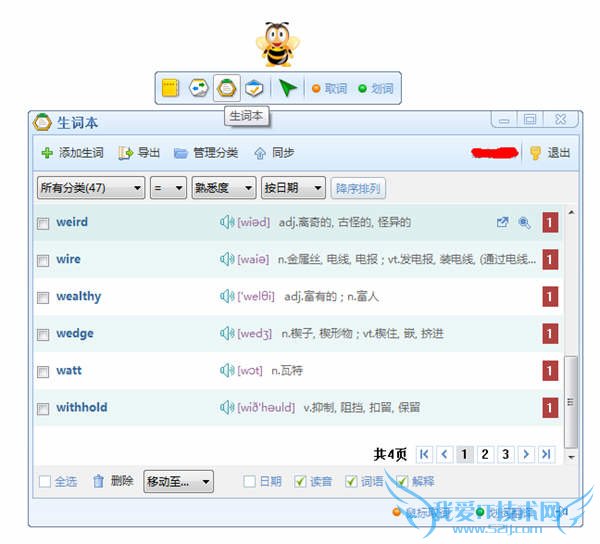Click the translation hexagon icon with blue arrows

point(199,88)
